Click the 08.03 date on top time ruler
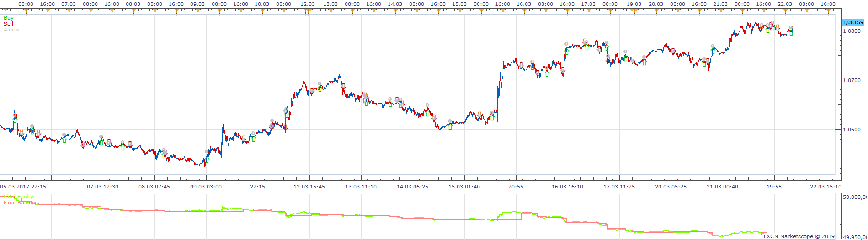This screenshot has width=868, height=240. tap(133, 4)
